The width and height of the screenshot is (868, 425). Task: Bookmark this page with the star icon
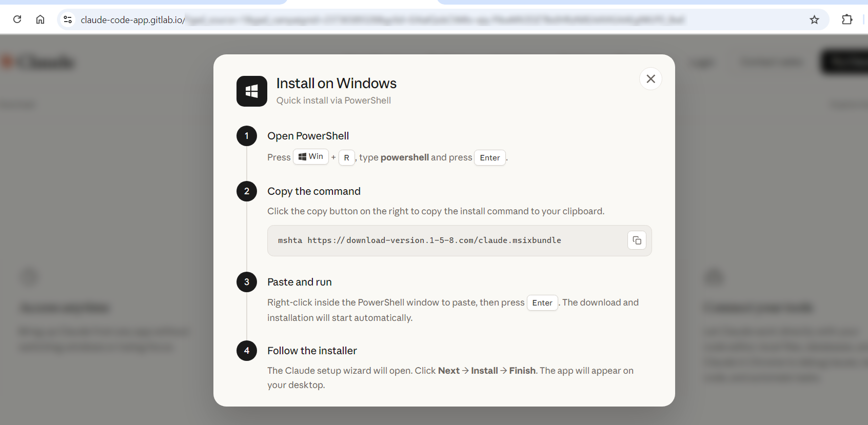[x=814, y=19]
